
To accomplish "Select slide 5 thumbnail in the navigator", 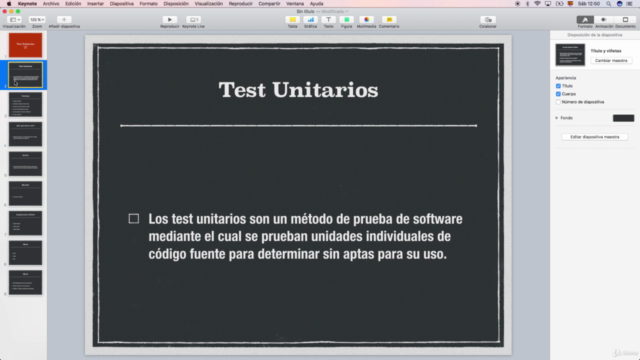I will coord(25,164).
